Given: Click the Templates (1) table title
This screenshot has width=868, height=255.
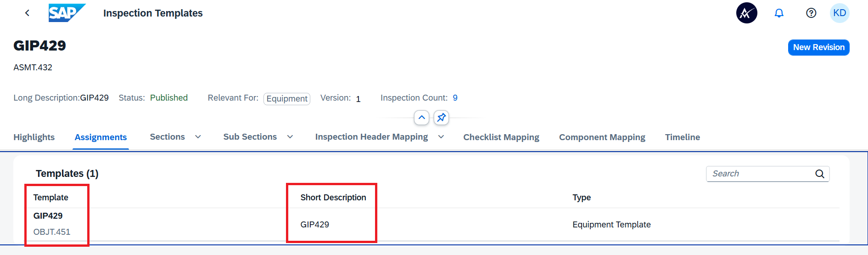Looking at the screenshot, I should [x=67, y=173].
